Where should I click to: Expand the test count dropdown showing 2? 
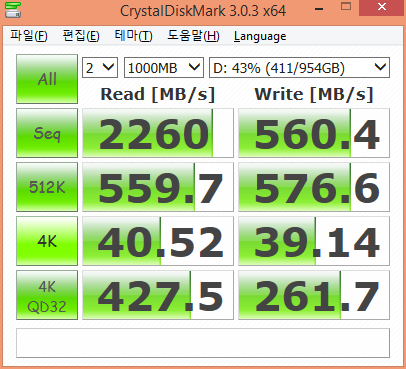click(x=100, y=68)
